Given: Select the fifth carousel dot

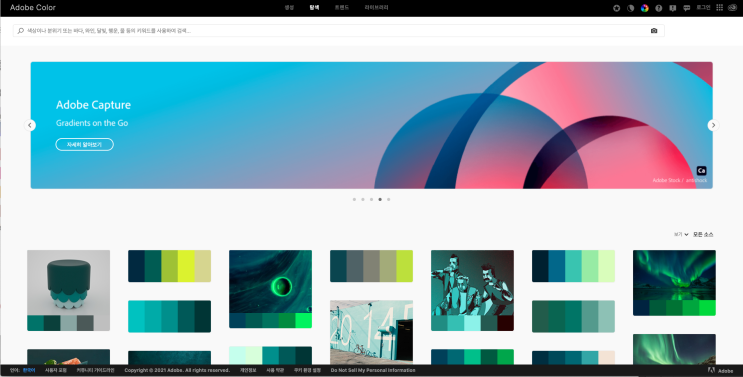Looking at the screenshot, I should [389, 199].
